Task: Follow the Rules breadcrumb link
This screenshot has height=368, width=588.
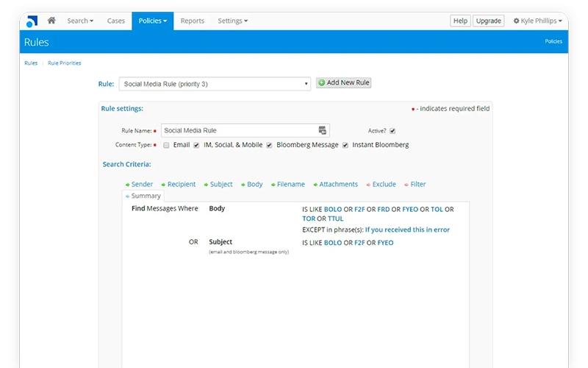Action: (x=31, y=63)
